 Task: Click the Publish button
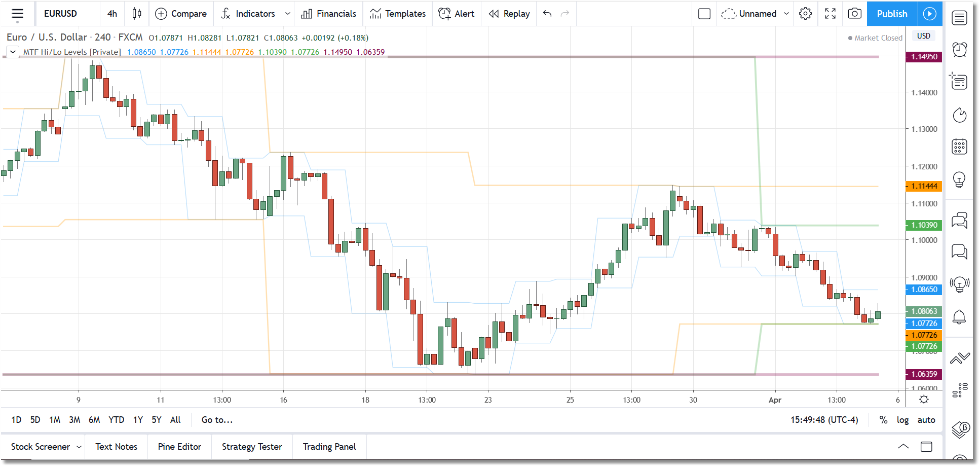point(892,14)
